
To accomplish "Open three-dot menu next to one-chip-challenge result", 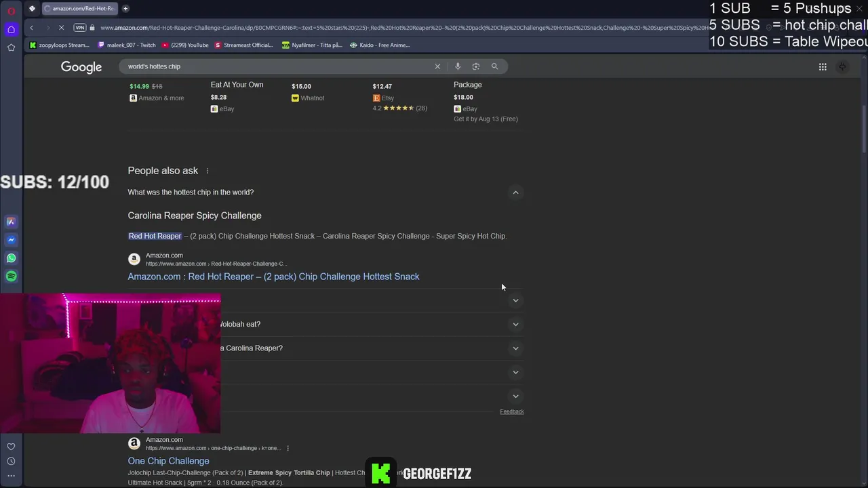I will (288, 448).
